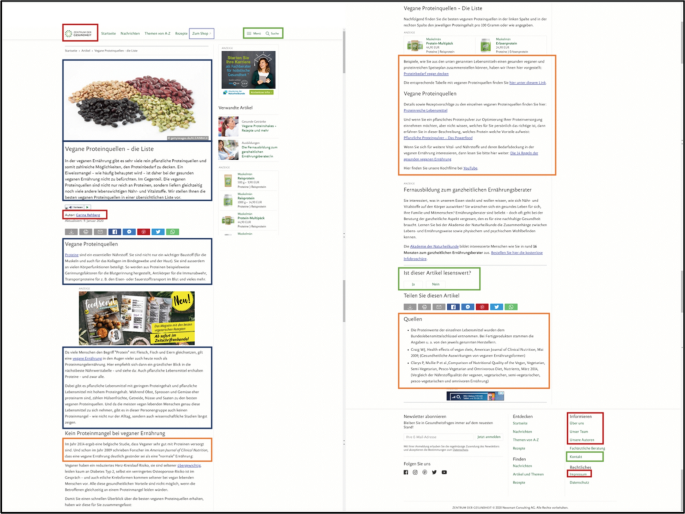The image size is (685, 514).
Task: Open 'Themen von A-Z' in header navigation
Action: click(x=157, y=33)
